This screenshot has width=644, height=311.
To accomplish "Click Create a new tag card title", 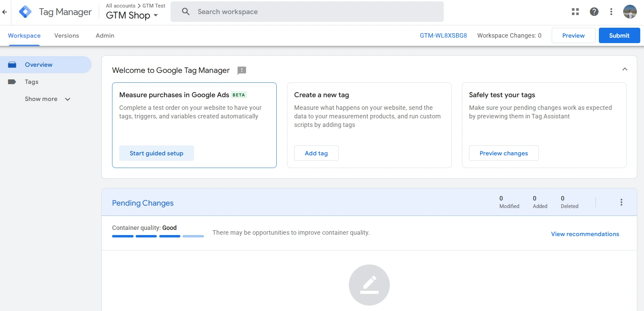I will click(321, 95).
